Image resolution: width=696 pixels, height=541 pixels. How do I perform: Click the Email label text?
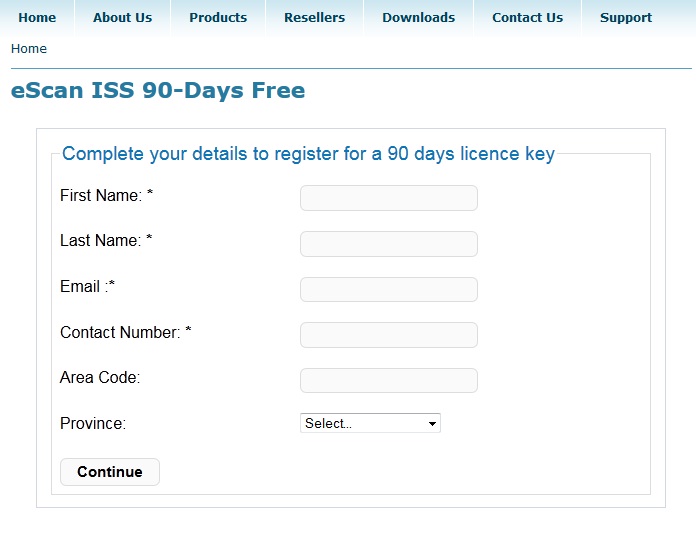click(87, 286)
